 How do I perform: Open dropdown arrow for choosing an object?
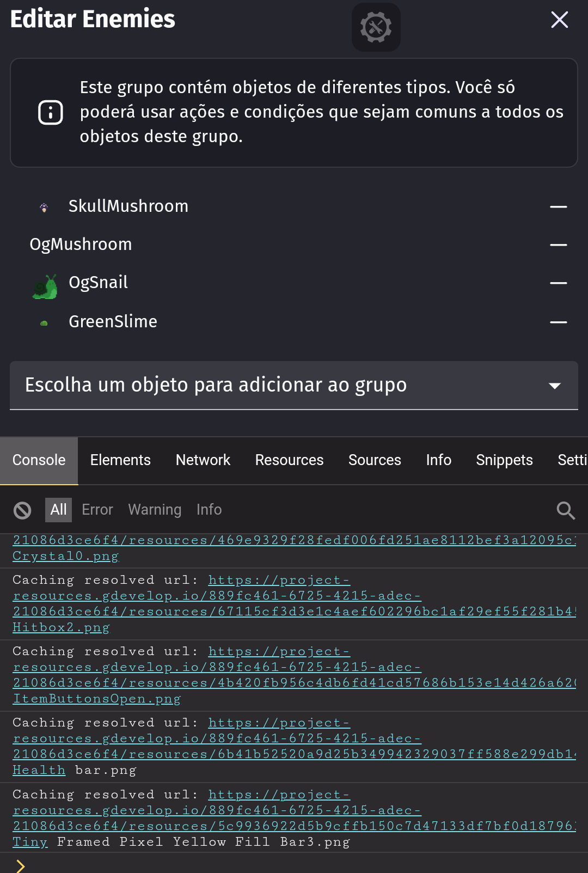pos(555,386)
